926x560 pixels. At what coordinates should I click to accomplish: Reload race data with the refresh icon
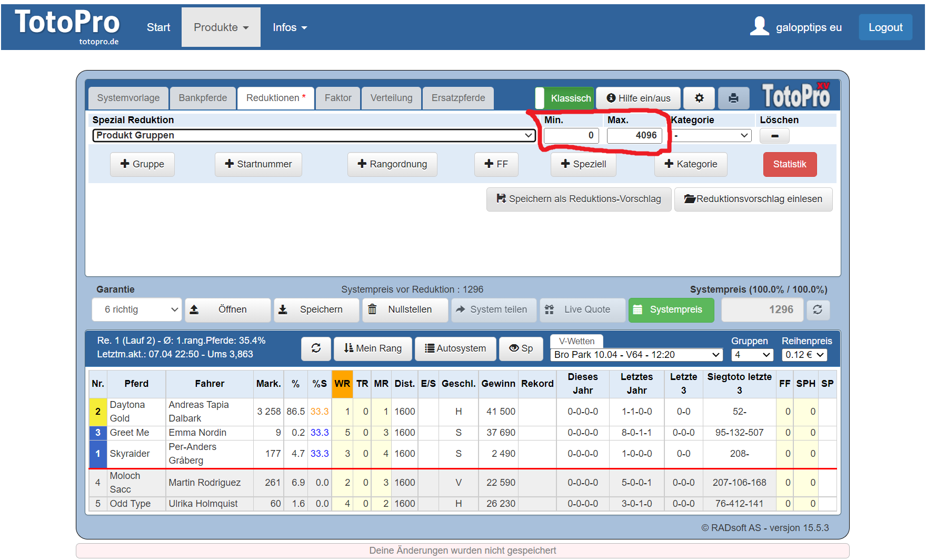[316, 348]
